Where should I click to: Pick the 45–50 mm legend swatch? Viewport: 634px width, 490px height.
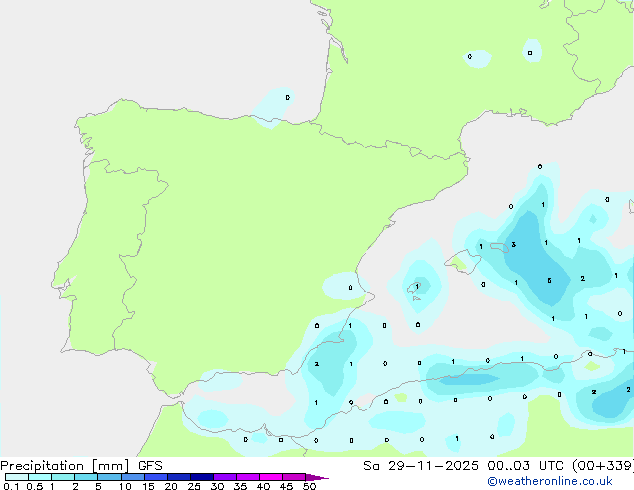pos(294,477)
